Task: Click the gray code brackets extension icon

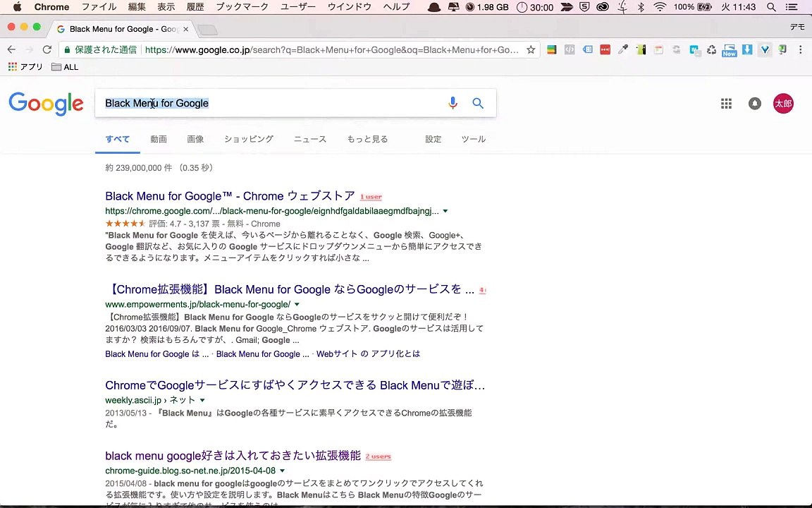Action: point(569,50)
